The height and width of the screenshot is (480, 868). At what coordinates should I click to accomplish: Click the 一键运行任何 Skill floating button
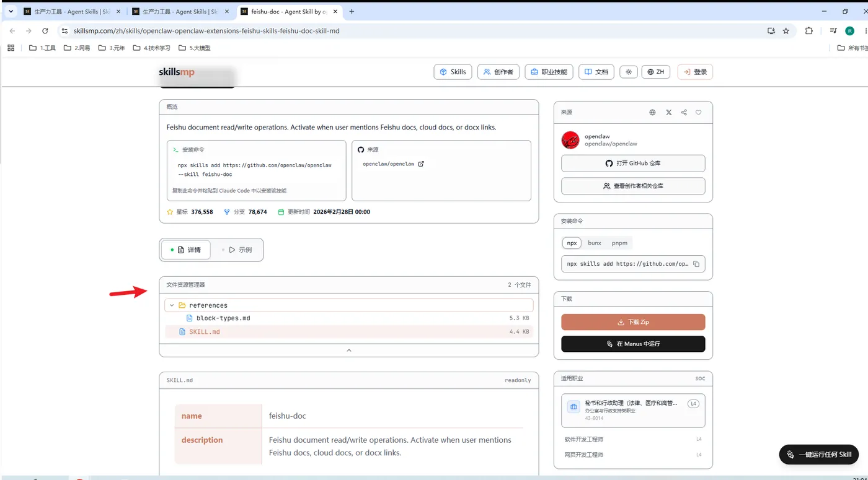(x=819, y=454)
